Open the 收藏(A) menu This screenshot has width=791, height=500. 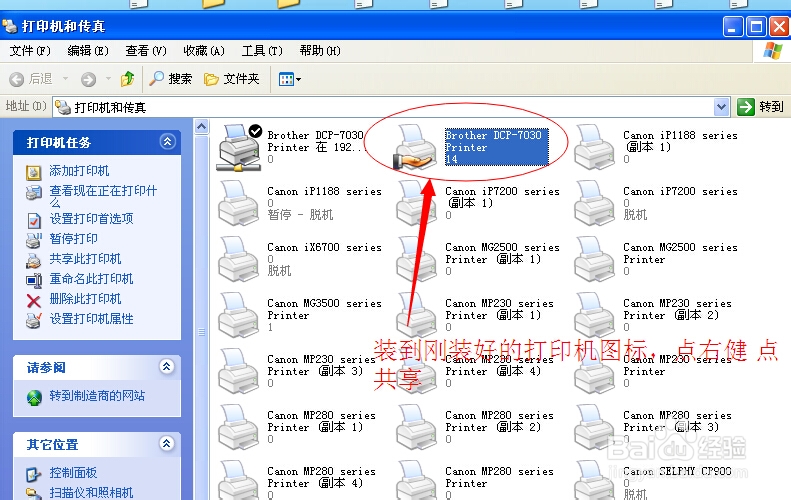click(x=204, y=51)
